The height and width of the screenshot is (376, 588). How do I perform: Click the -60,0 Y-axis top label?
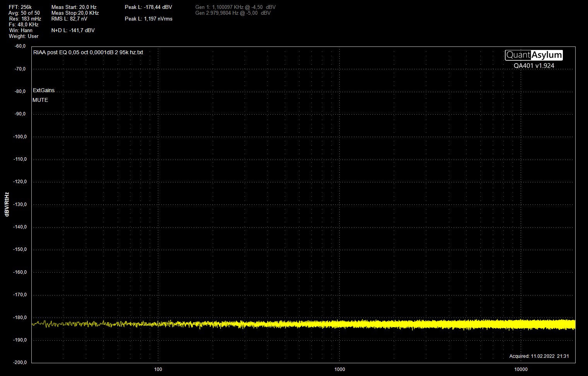[x=20, y=46]
